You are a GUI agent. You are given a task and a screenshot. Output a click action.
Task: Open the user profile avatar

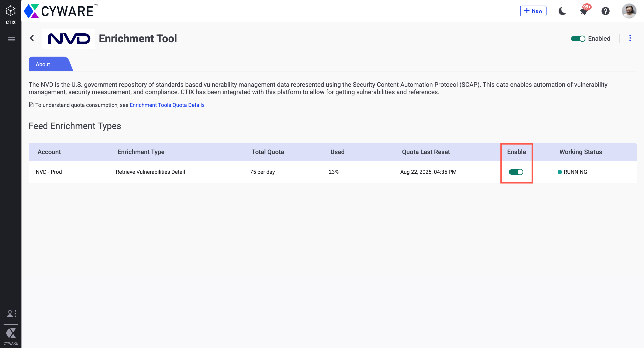[629, 11]
